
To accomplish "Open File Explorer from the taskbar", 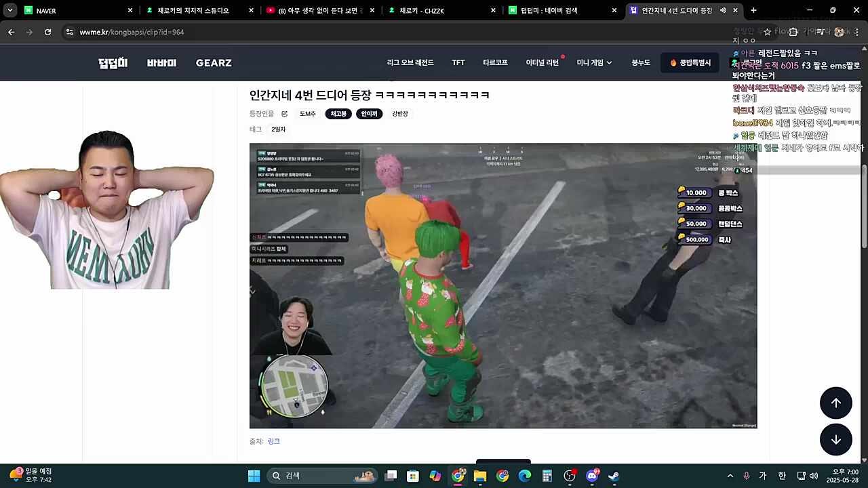I will 480,476.
